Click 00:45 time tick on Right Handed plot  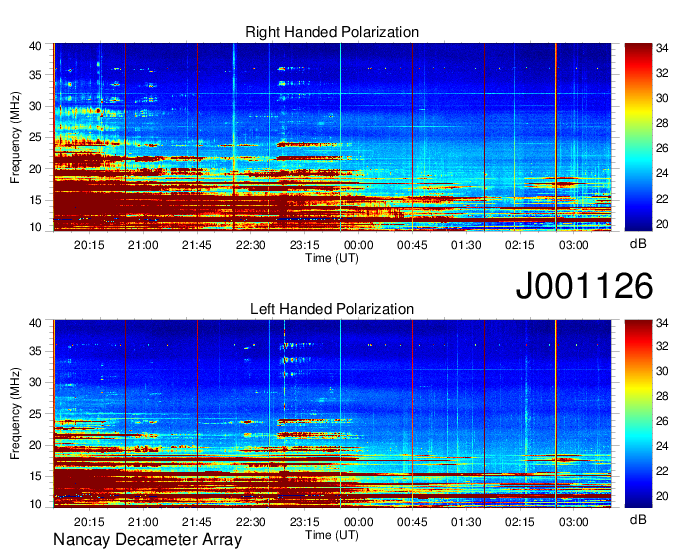coord(412,245)
